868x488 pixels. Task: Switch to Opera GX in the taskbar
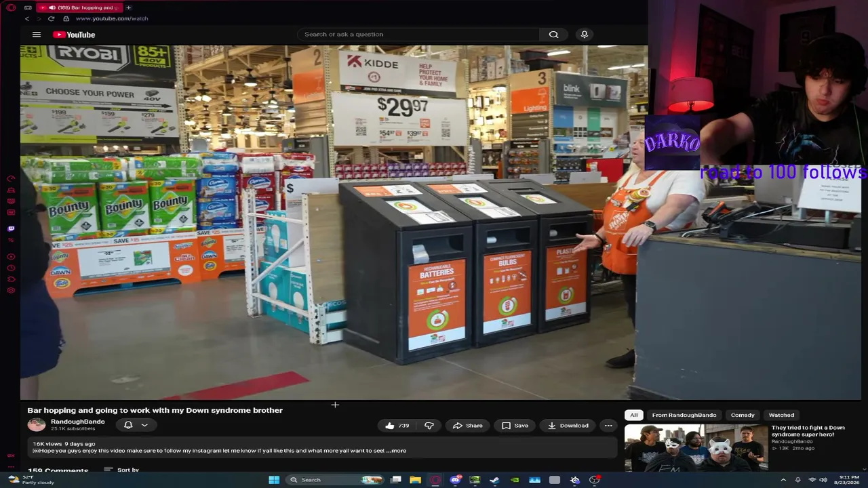tap(435, 480)
